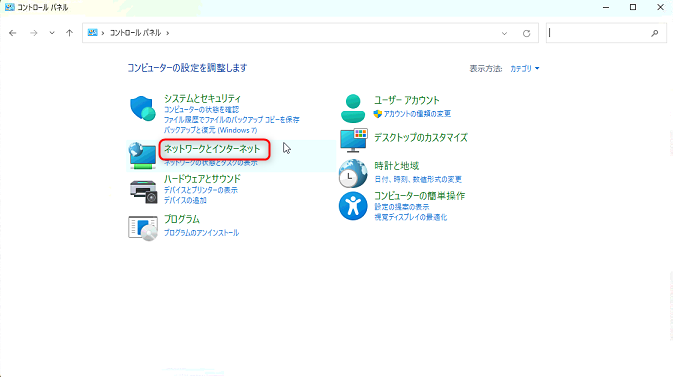Expand the address bar history dropdown
This screenshot has height=377, width=673.
point(504,33)
